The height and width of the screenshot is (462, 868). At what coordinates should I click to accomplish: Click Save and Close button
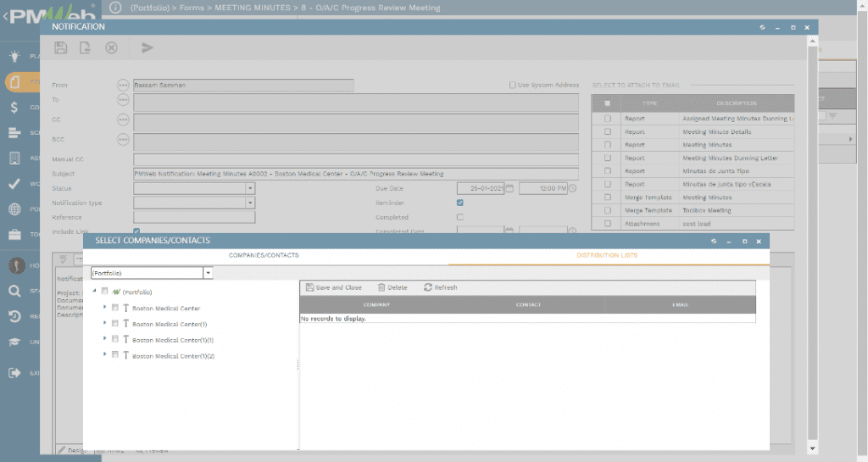click(334, 287)
